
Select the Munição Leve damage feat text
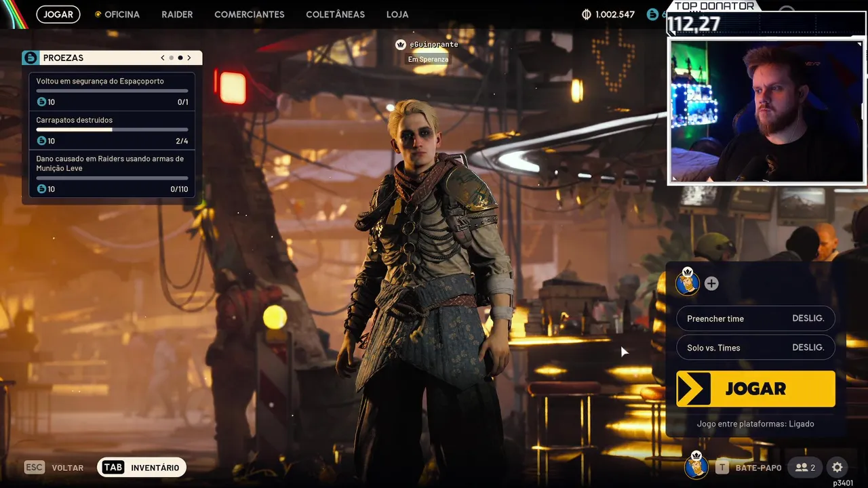pos(110,163)
